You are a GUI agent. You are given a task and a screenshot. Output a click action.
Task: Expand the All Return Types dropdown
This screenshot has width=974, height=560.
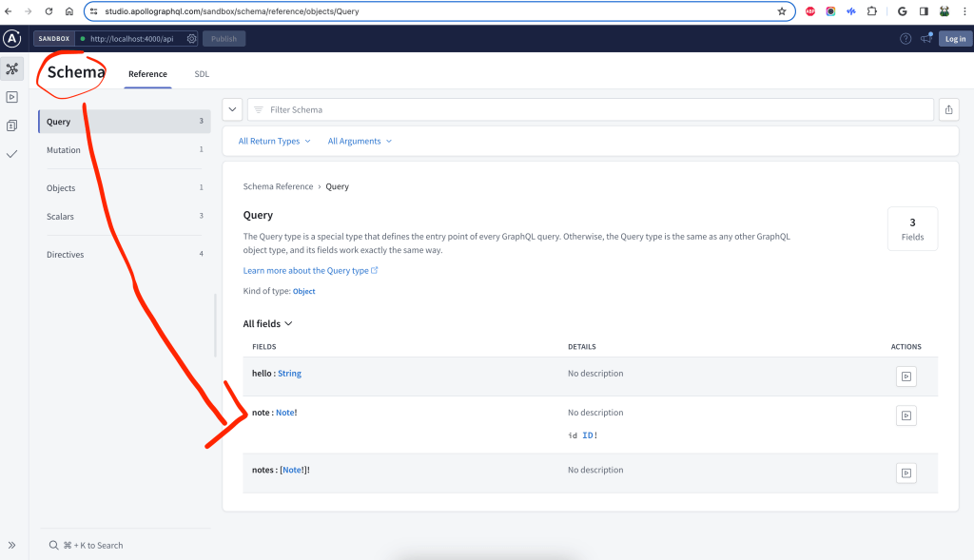pyautogui.click(x=274, y=141)
